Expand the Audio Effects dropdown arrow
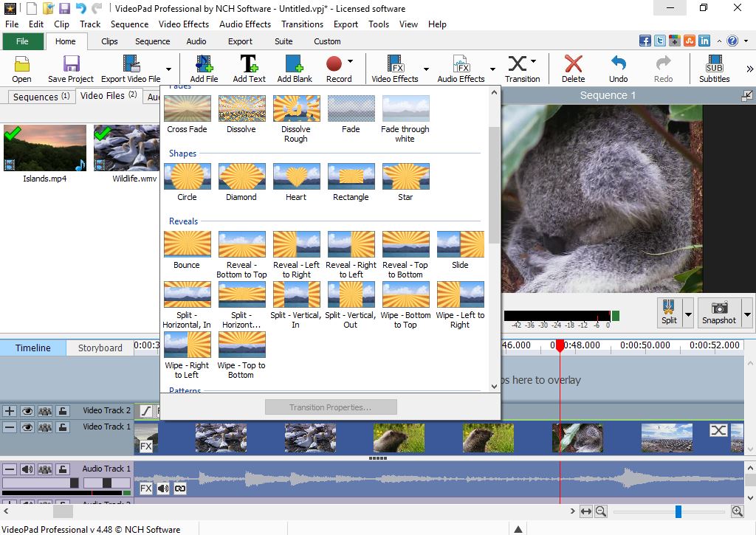 click(x=492, y=69)
